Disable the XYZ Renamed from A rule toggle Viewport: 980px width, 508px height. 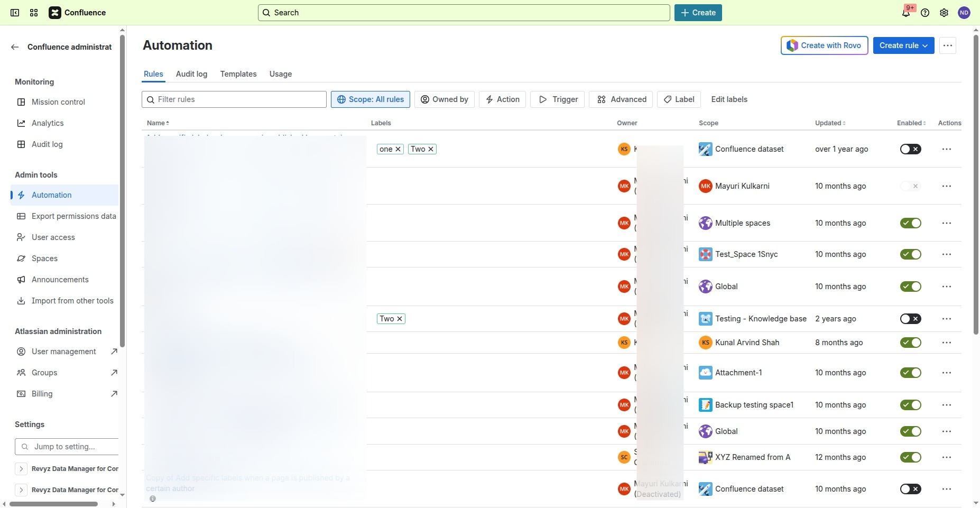point(910,457)
